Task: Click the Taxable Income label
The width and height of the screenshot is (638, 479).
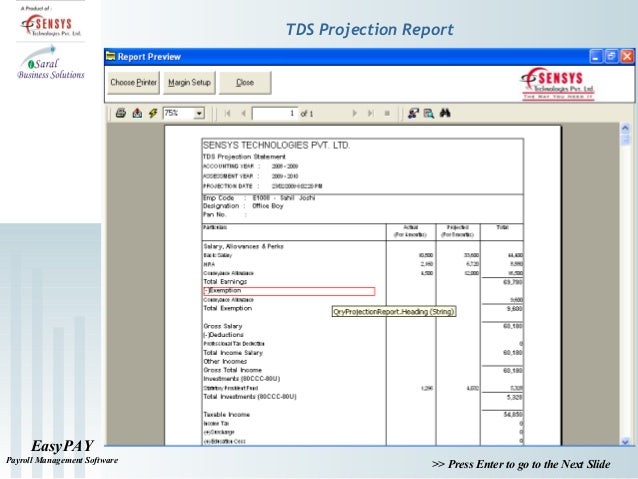Action: point(227,415)
